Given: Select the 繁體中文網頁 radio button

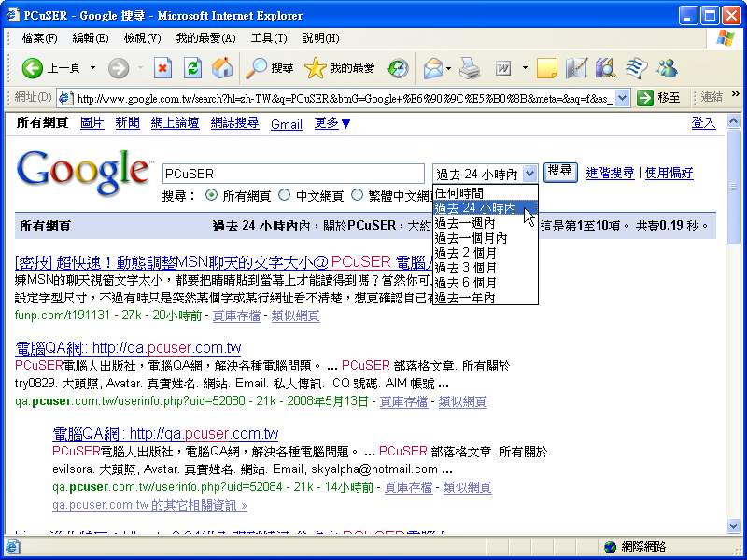Looking at the screenshot, I should [357, 195].
